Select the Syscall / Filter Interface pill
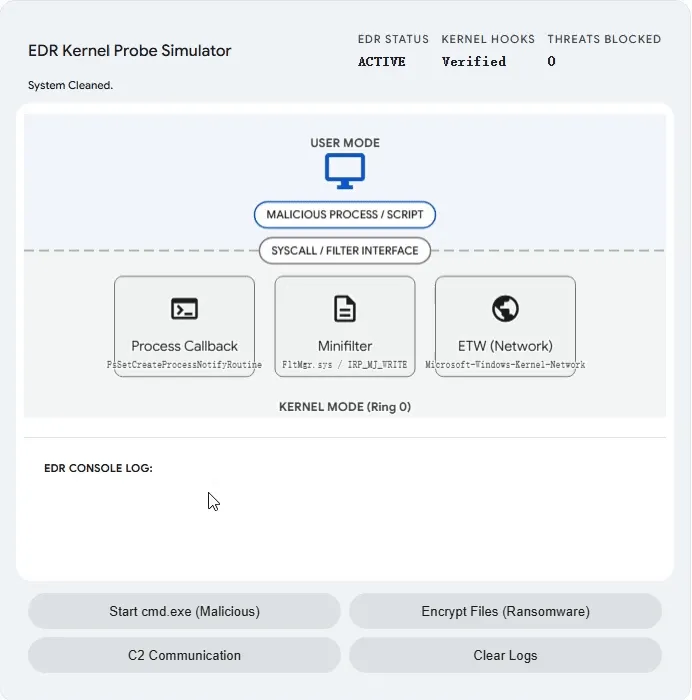 pos(345,250)
